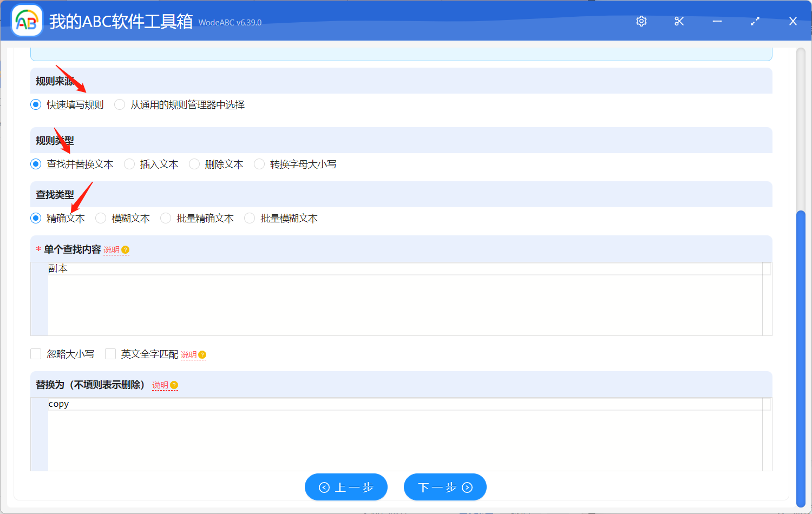Click the question icon beside 替换为 说明

pyautogui.click(x=174, y=385)
